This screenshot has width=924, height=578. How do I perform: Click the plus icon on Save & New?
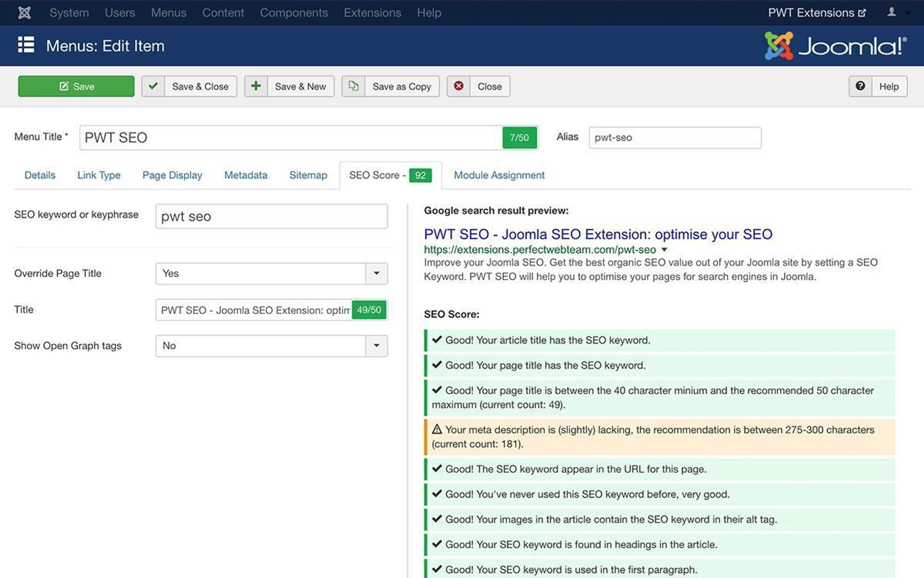256,86
